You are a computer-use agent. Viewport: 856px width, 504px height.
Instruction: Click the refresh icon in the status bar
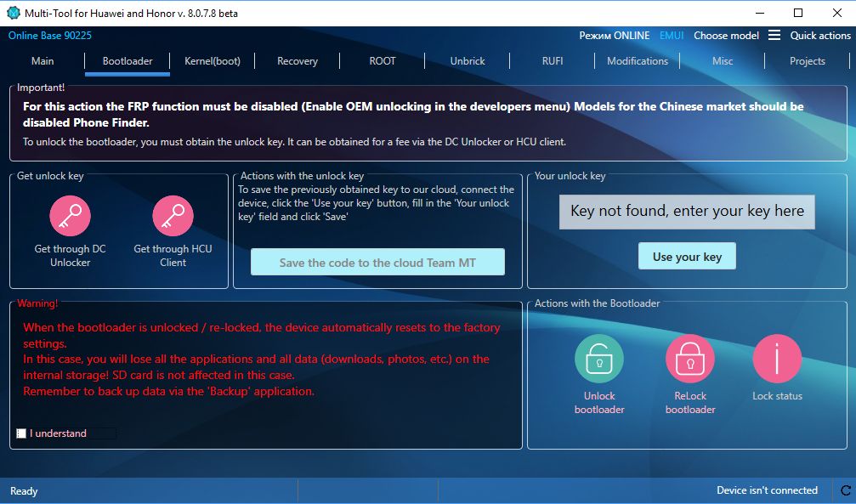(847, 490)
